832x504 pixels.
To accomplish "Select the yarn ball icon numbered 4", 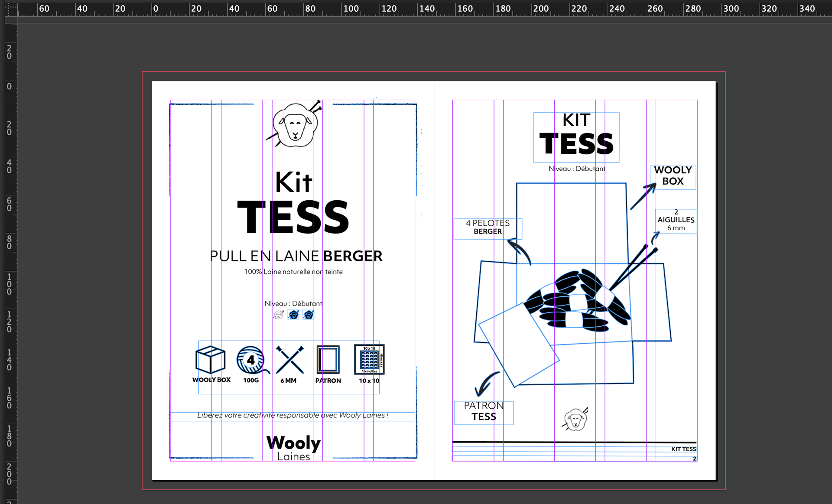I will click(253, 360).
